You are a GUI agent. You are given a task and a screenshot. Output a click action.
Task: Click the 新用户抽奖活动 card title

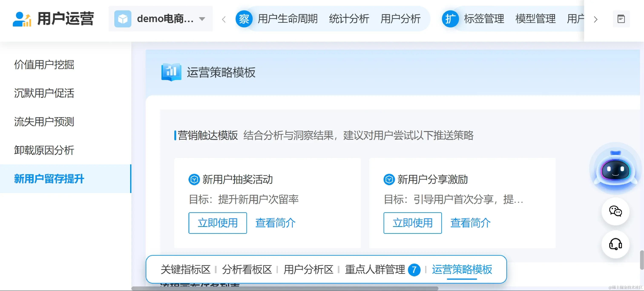click(x=237, y=179)
